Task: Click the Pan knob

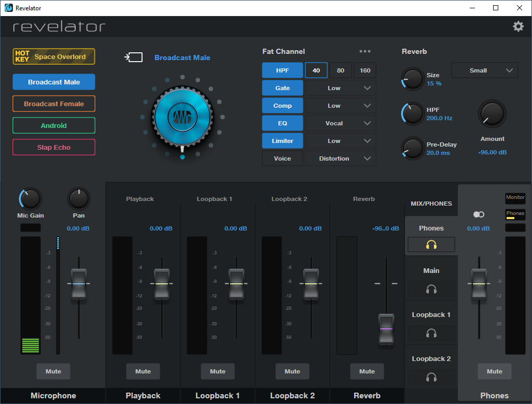Action: 79,198
